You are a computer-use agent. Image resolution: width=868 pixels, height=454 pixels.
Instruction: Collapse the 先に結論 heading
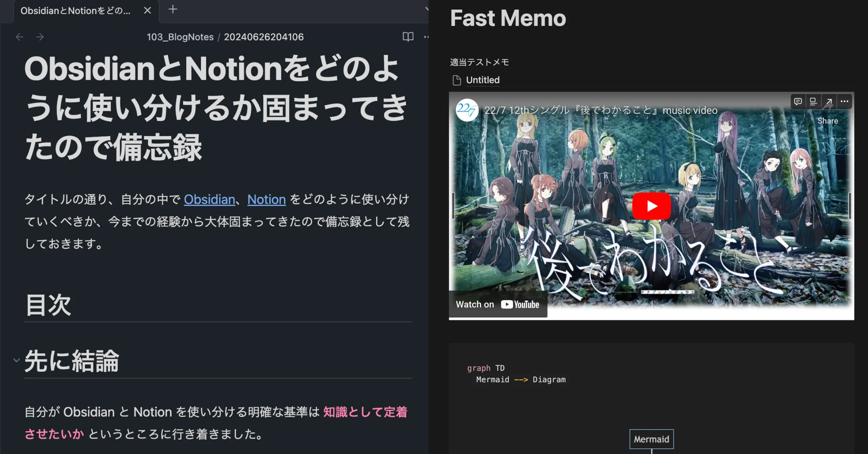click(x=17, y=360)
